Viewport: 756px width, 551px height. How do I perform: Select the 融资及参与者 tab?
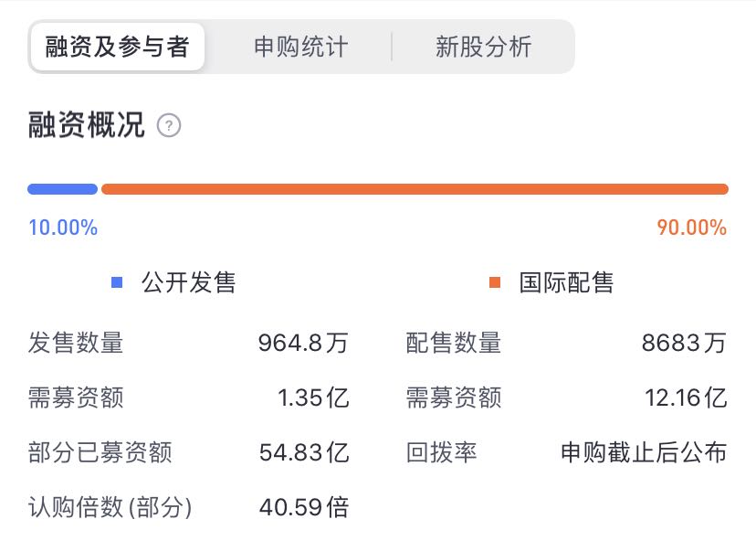117,47
